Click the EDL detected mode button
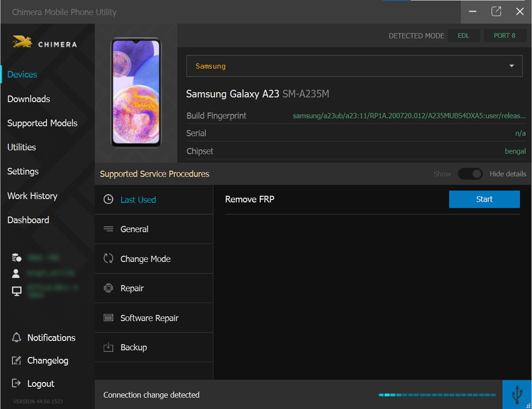 [x=463, y=35]
